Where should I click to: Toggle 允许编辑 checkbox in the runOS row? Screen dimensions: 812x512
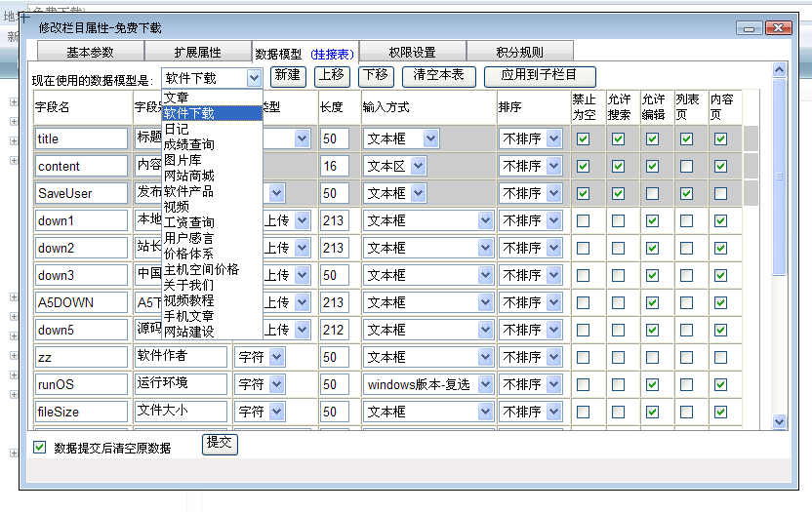coord(652,384)
